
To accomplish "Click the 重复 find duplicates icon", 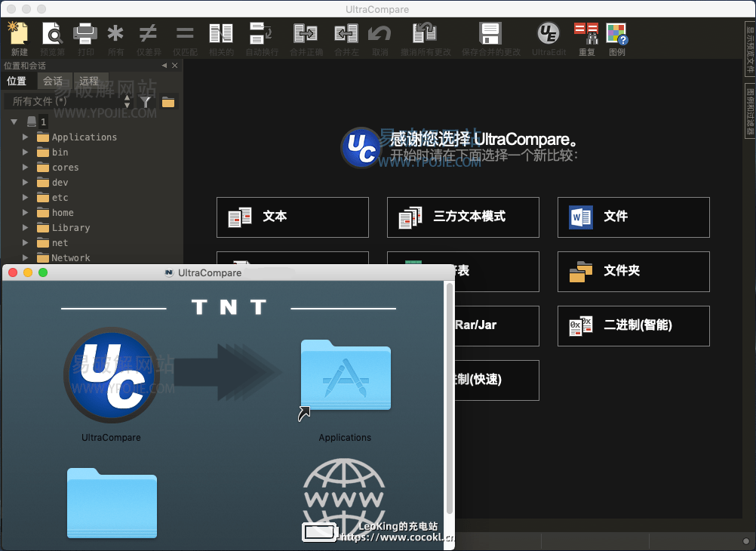I will coord(586,34).
